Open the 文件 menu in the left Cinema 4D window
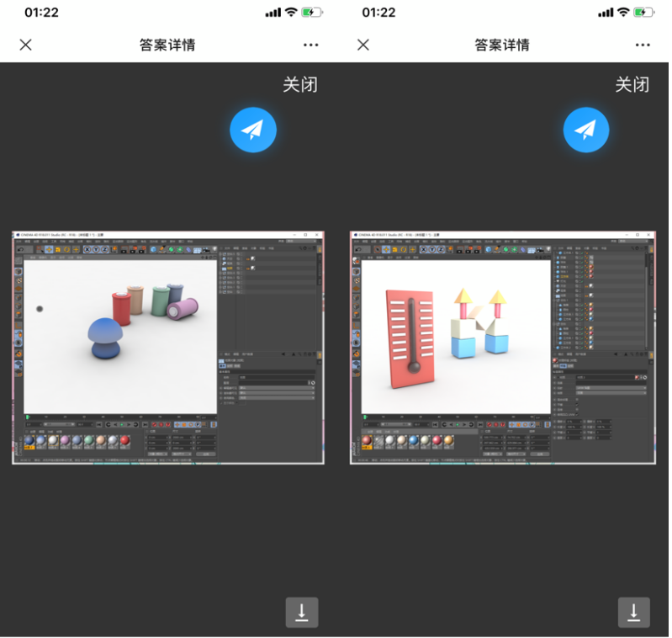This screenshot has height=638, width=672. click(x=18, y=242)
